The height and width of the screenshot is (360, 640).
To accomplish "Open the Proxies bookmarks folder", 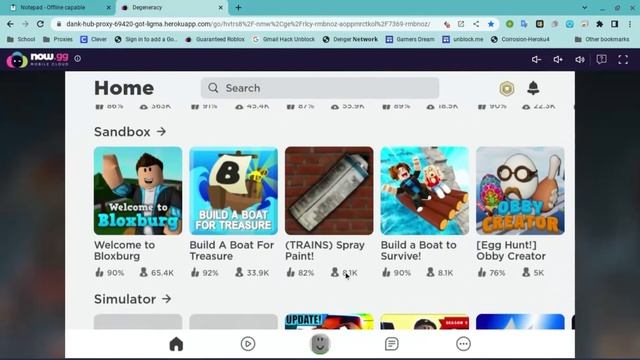I will (58, 39).
